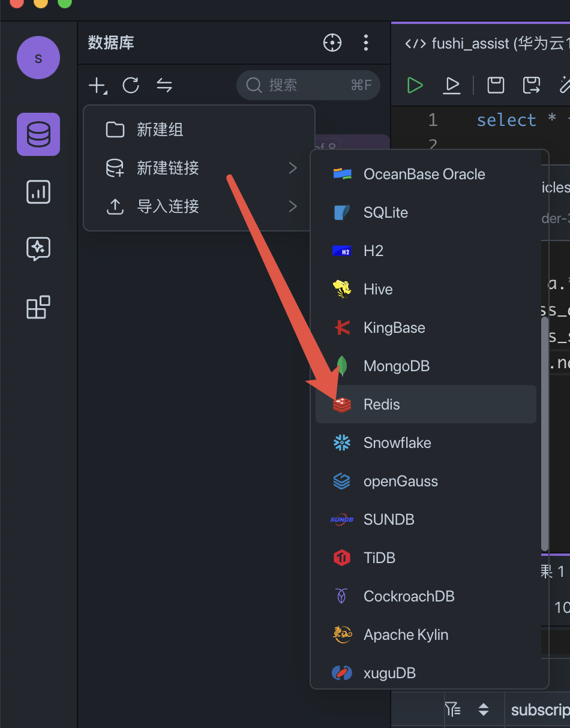This screenshot has width=570, height=728.
Task: Choose TiDB as the connection type
Action: 426,558
